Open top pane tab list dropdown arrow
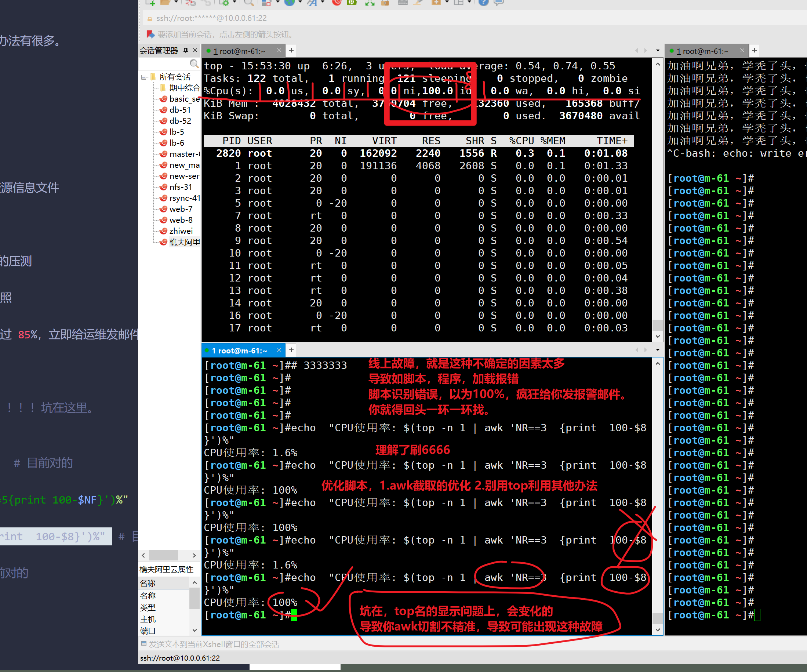807x672 pixels. pyautogui.click(x=658, y=50)
